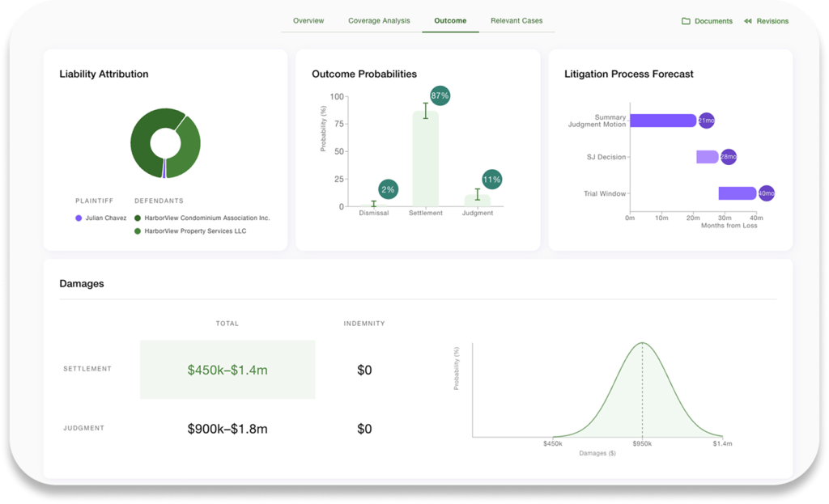The height and width of the screenshot is (504, 829).
Task: Click the 28mo SJ Decision marker
Action: pyautogui.click(x=728, y=157)
